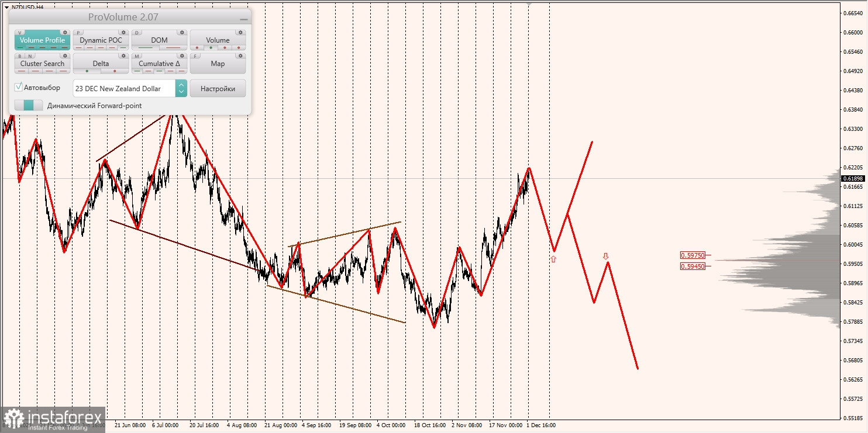Click the P hotkey tag on Dynamic POC
Screen dimensions: 868x433
tap(78, 33)
